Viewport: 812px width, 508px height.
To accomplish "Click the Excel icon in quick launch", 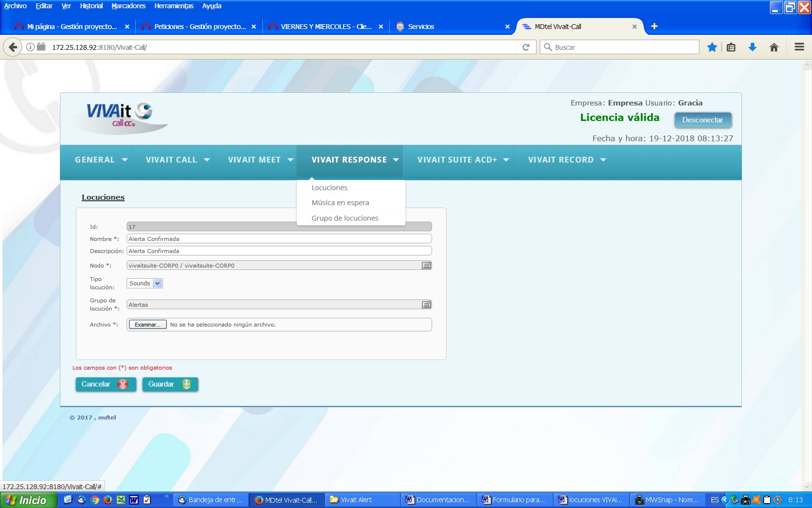I will coord(121,500).
